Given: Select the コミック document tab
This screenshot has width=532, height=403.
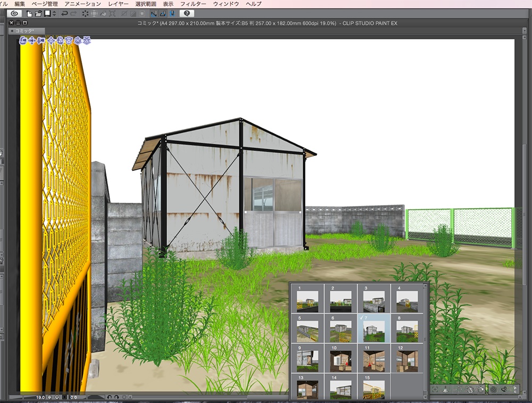Looking at the screenshot, I should click(x=27, y=31).
